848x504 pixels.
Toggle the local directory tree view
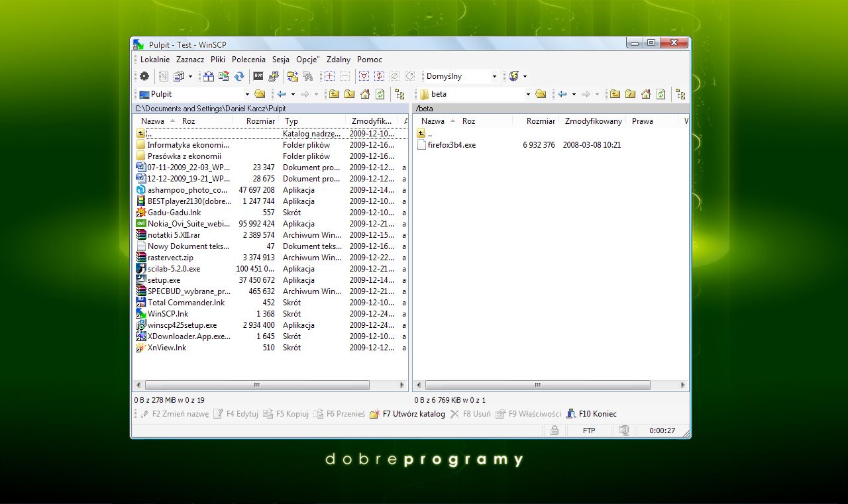[x=399, y=94]
